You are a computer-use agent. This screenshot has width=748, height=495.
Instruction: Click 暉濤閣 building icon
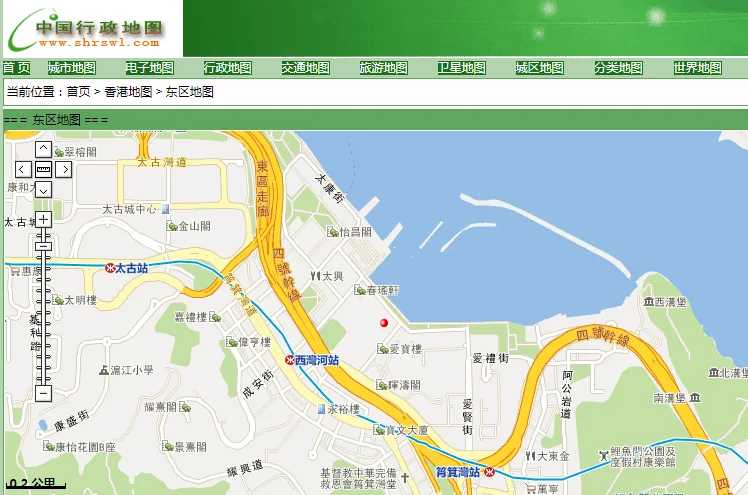(382, 385)
